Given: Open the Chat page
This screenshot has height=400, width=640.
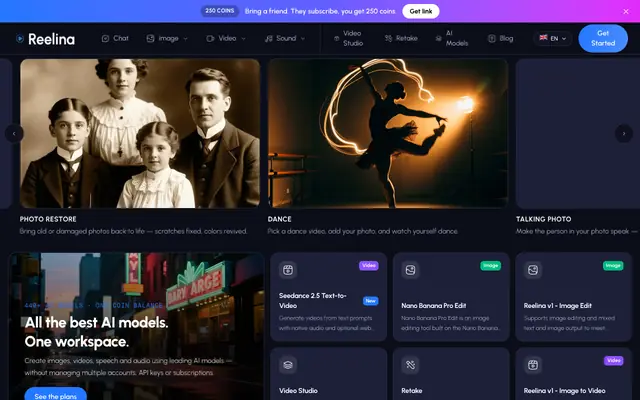Looking at the screenshot, I should (x=115, y=38).
